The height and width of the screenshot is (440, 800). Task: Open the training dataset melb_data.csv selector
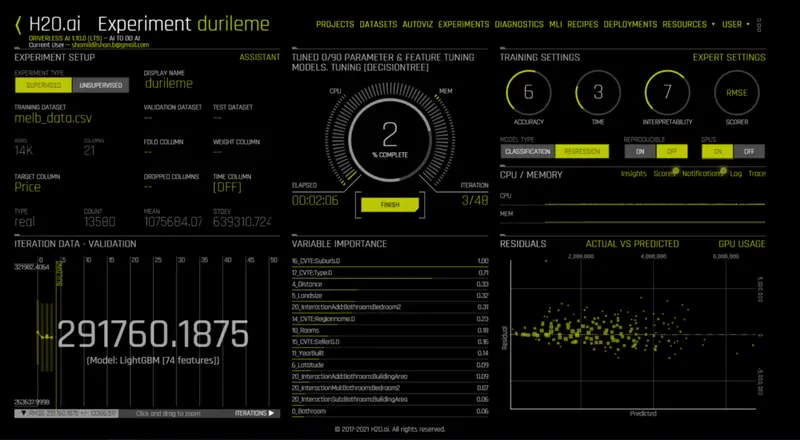click(x=53, y=118)
